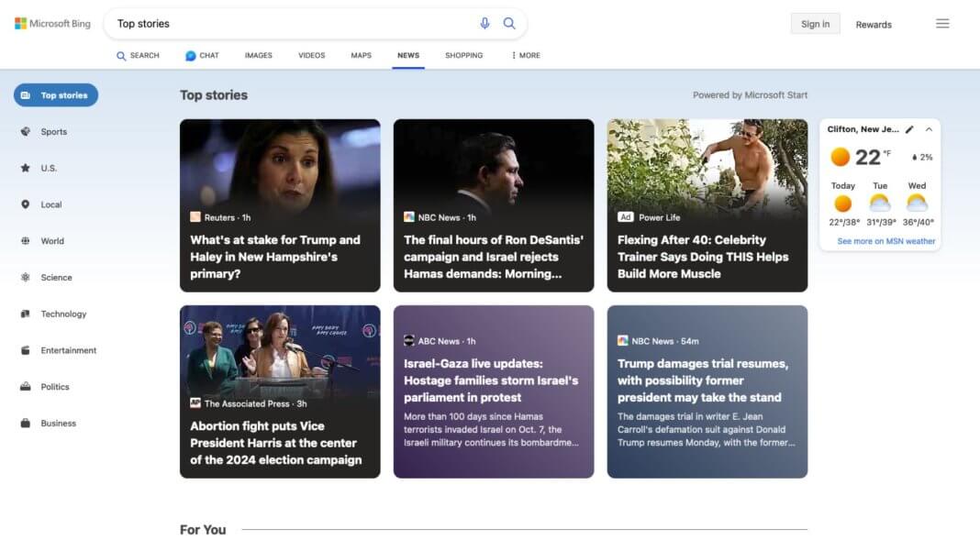Click the pencil icon to edit weather location

click(911, 129)
